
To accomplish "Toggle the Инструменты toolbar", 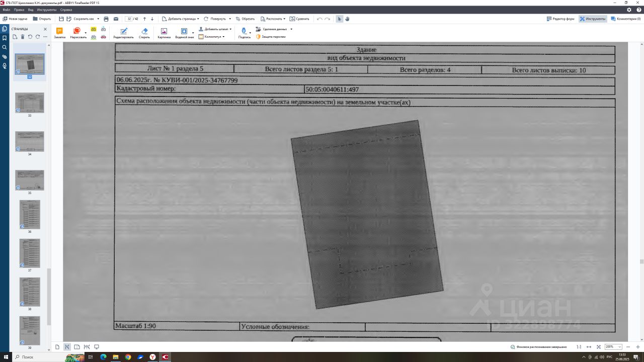I will [x=592, y=19].
